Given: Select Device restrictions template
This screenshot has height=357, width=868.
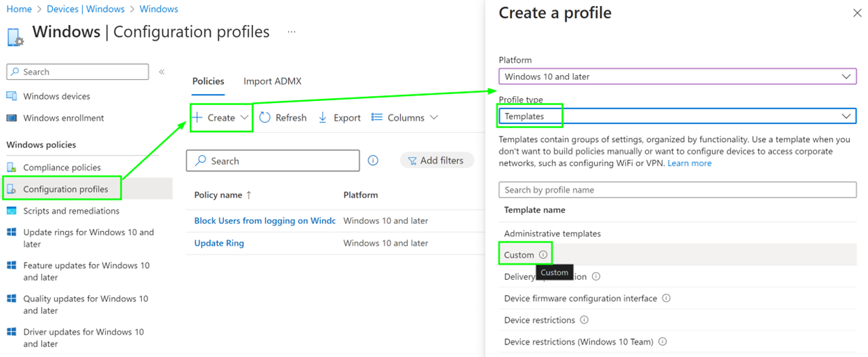Looking at the screenshot, I should [540, 320].
